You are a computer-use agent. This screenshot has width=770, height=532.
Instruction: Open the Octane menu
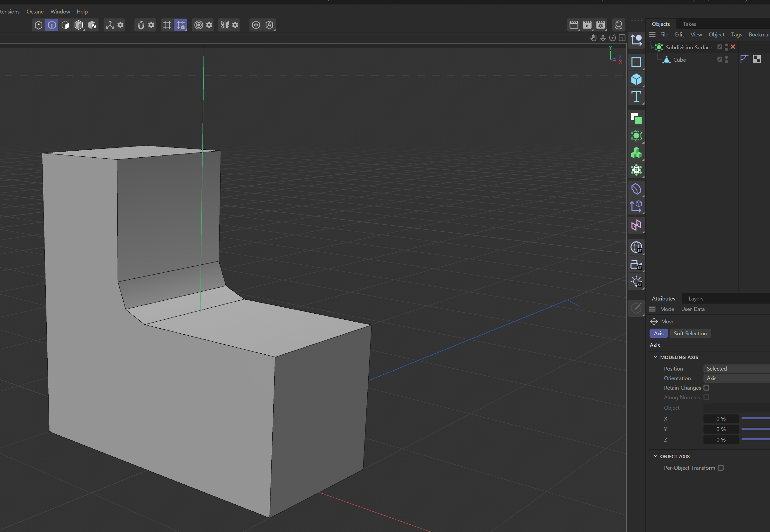coord(35,12)
